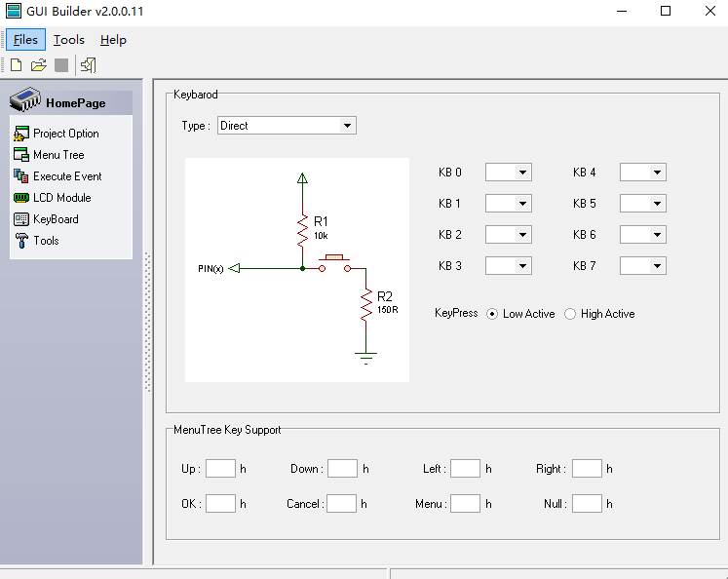Click the Menu Tree icon

pyautogui.click(x=21, y=155)
